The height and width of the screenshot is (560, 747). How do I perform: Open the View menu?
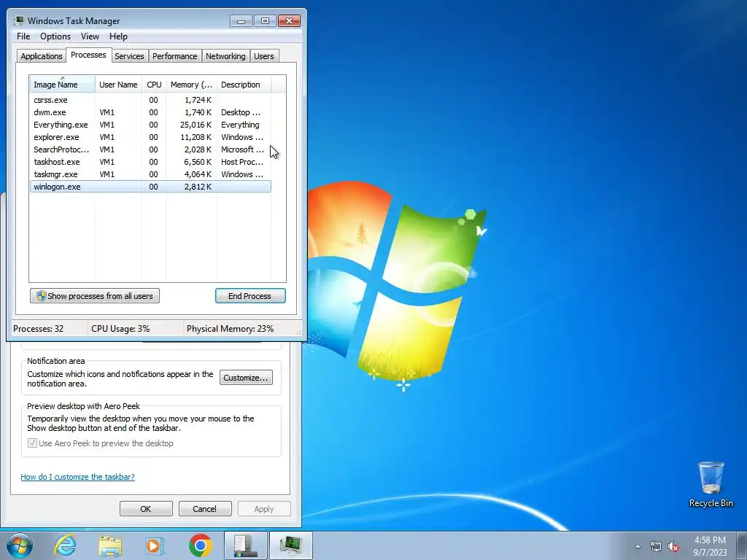point(90,36)
